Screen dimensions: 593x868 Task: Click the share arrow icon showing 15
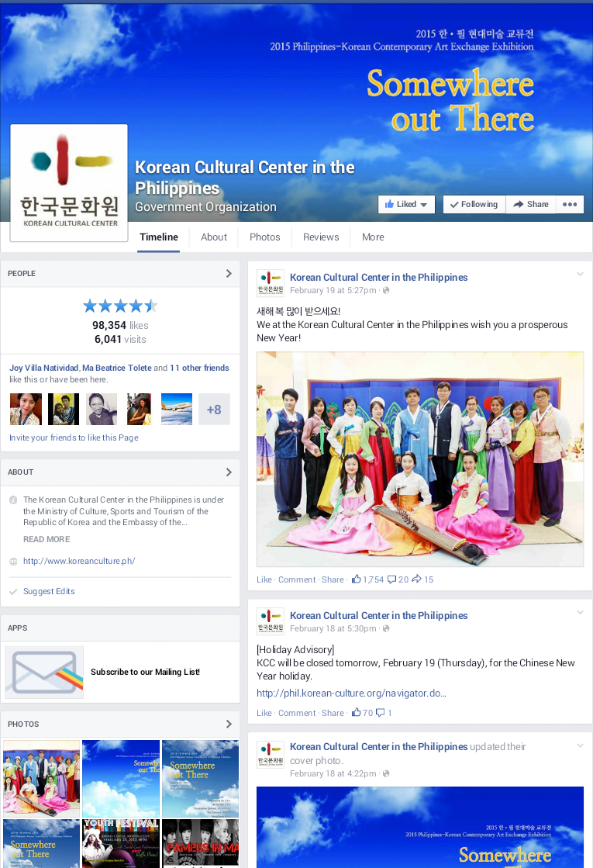point(416,579)
